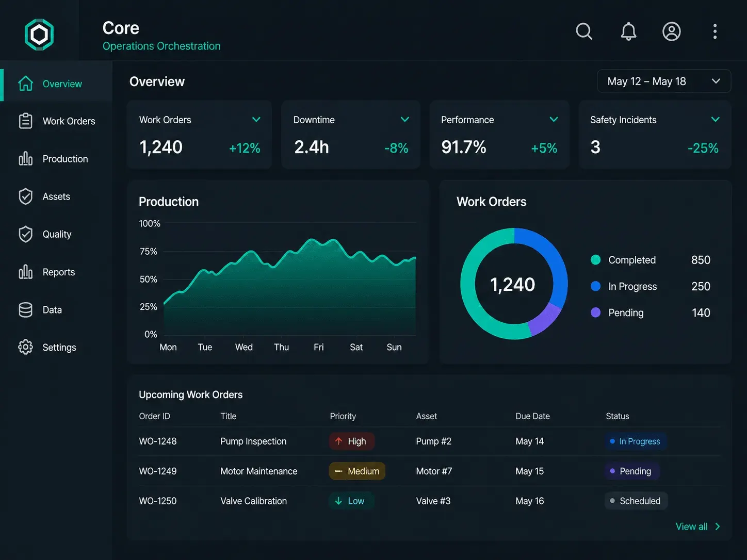Click the High priority up-arrow icon
Viewport: 747px width, 560px height.
point(338,441)
